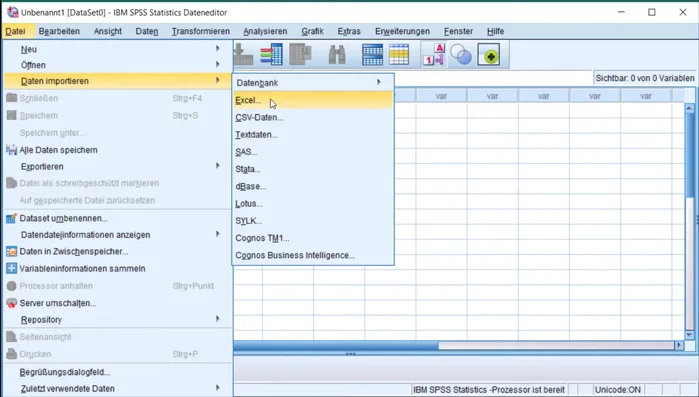Select dBase... import option
Image resolution: width=699 pixels, height=397 pixels.
(312, 186)
